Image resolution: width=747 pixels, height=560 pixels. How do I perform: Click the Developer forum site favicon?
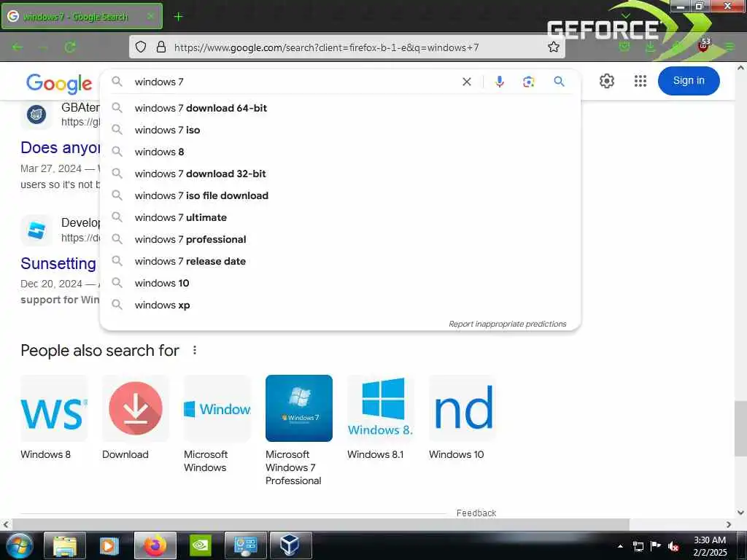pyautogui.click(x=36, y=230)
